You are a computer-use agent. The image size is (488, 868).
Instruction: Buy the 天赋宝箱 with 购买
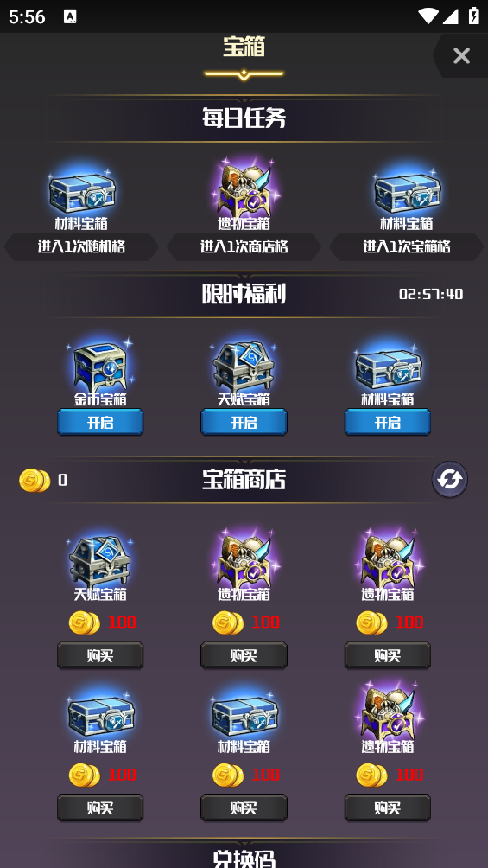tap(100, 655)
